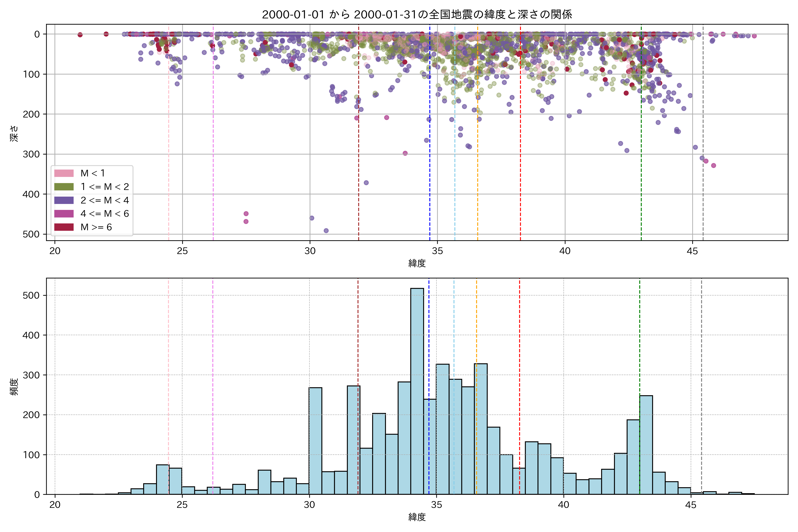Click the pink 'M < 1' legend swatch
Image resolution: width=798 pixels, height=532 pixels.
64,173
